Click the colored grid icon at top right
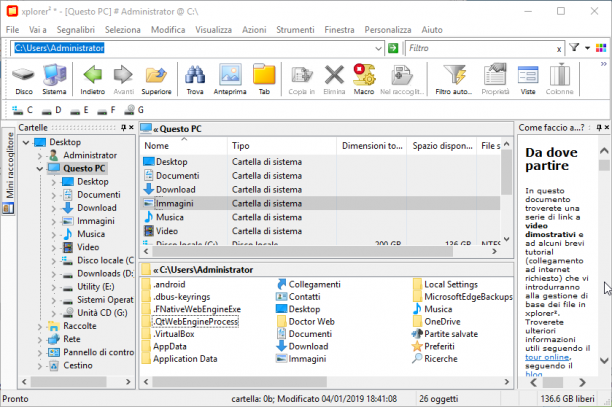 (x=601, y=48)
